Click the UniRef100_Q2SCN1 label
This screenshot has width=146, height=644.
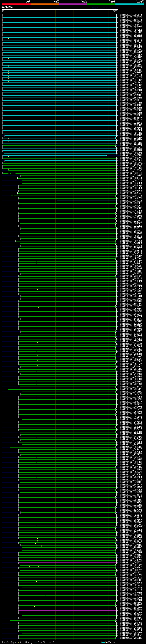tap(131, 505)
